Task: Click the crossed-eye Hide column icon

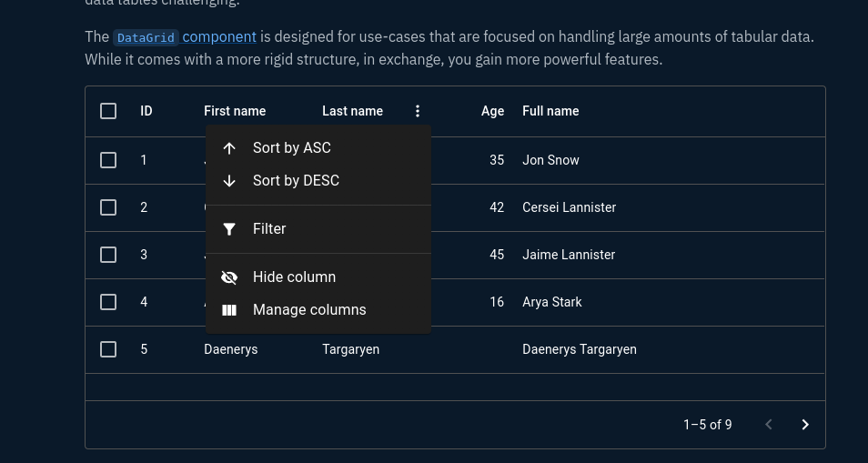Action: pos(229,277)
